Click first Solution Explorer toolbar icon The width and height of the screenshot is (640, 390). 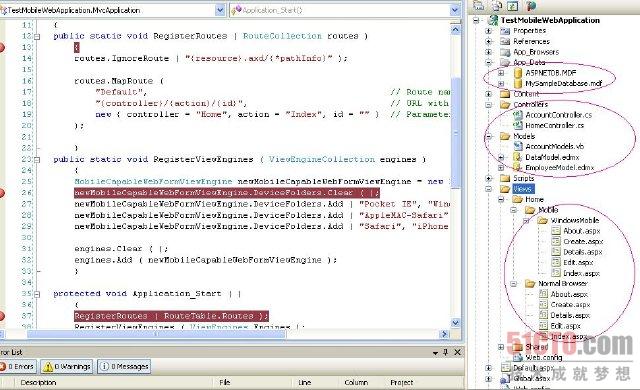click(x=479, y=5)
